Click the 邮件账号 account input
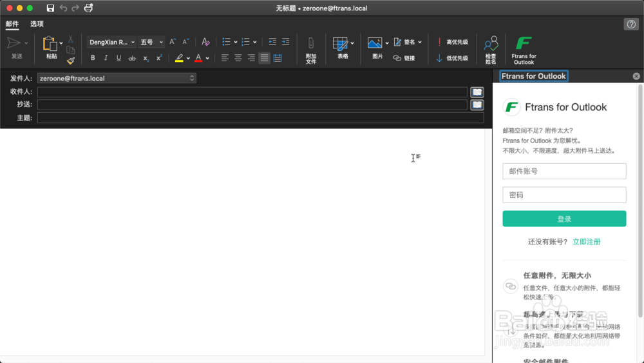 564,171
